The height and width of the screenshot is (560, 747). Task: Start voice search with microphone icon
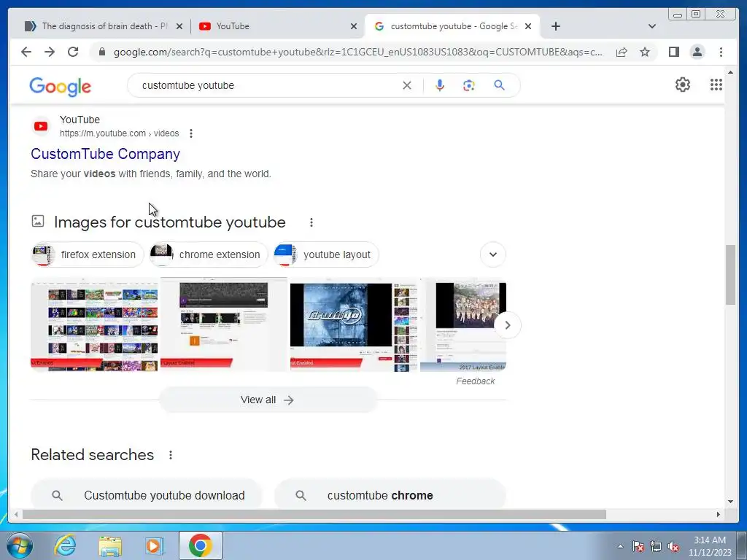tap(440, 85)
